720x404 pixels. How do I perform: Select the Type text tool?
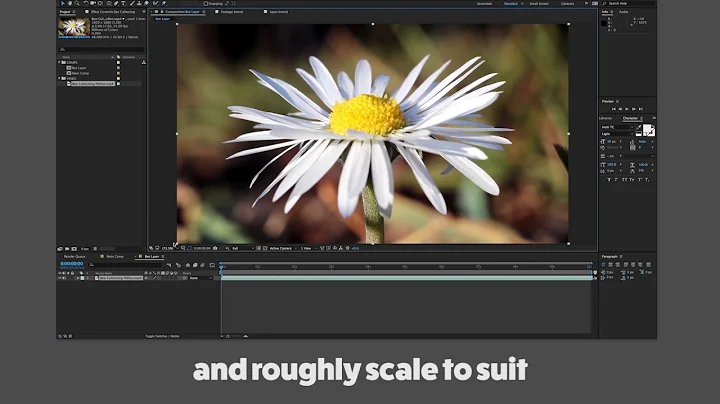tap(124, 3)
